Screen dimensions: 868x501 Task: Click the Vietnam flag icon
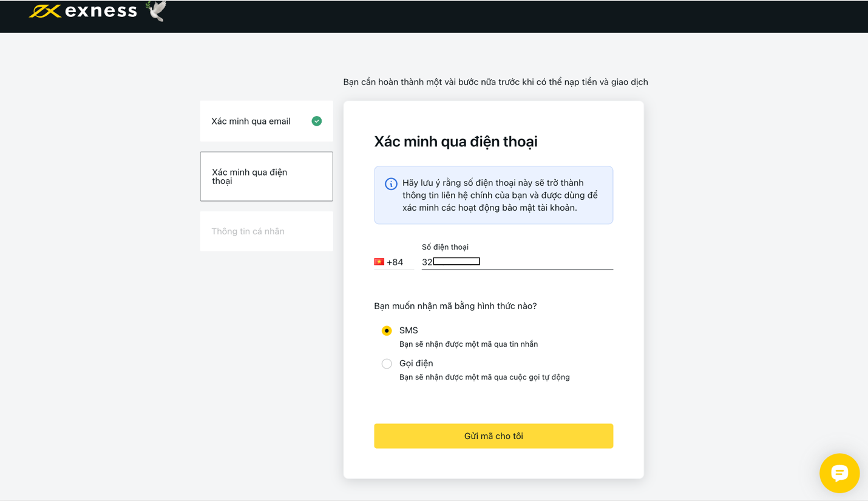pos(379,262)
